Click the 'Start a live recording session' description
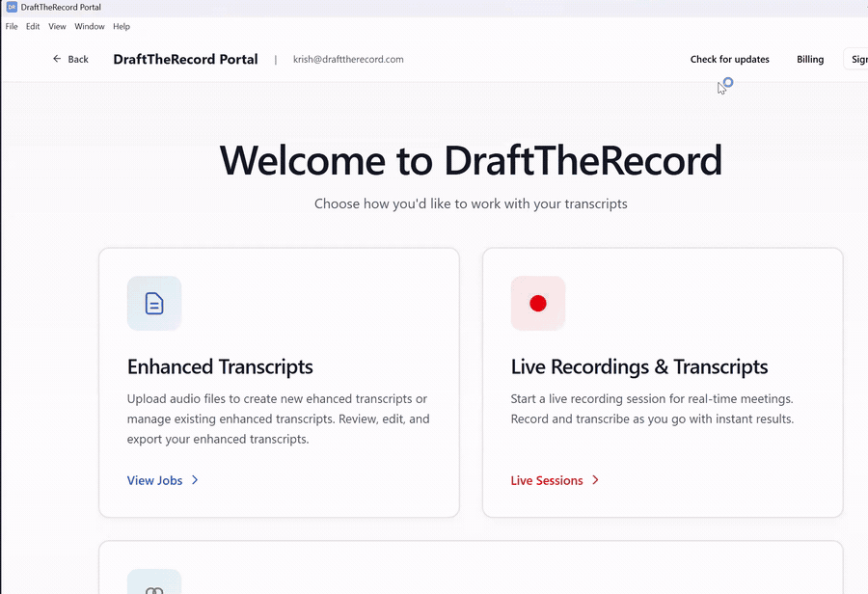This screenshot has width=868, height=594. coord(652,409)
